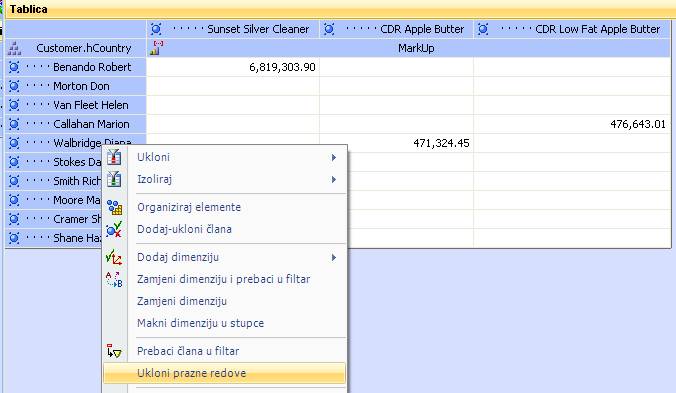Click the Dodaj-ukloni člana icon
Viewport: 676px width, 393px height.
(x=114, y=229)
